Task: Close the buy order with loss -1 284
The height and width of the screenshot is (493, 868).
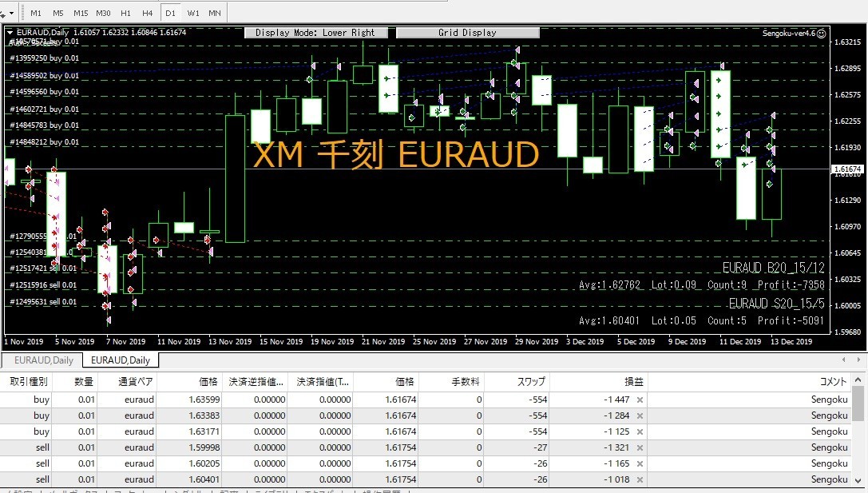Action: pyautogui.click(x=640, y=415)
